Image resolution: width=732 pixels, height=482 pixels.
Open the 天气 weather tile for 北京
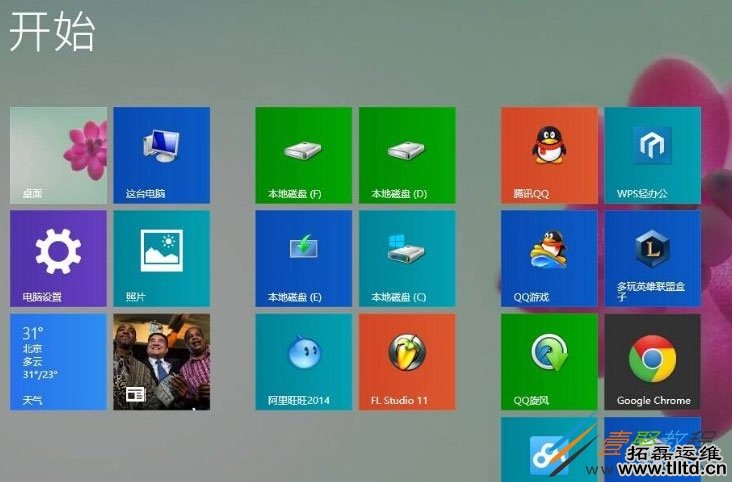(58, 362)
